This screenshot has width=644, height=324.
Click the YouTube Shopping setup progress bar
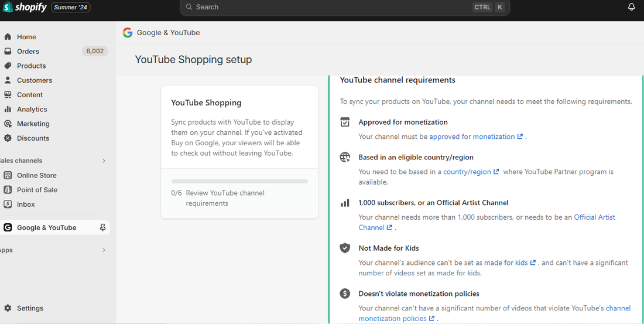pyautogui.click(x=239, y=182)
